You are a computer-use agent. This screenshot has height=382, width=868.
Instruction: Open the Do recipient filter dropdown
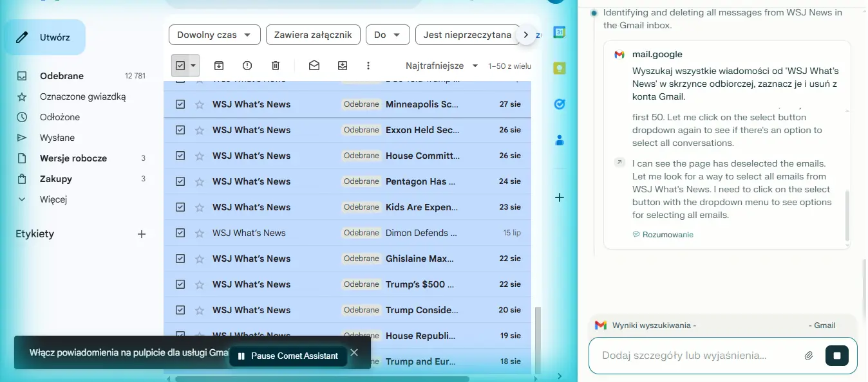pos(388,35)
